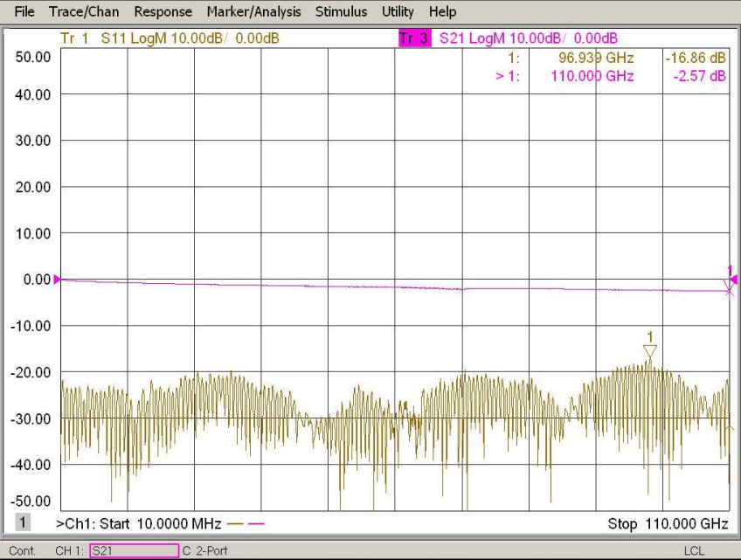Viewport: 741px width, 560px height.
Task: Click the S21 field in the status bar
Action: (134, 550)
